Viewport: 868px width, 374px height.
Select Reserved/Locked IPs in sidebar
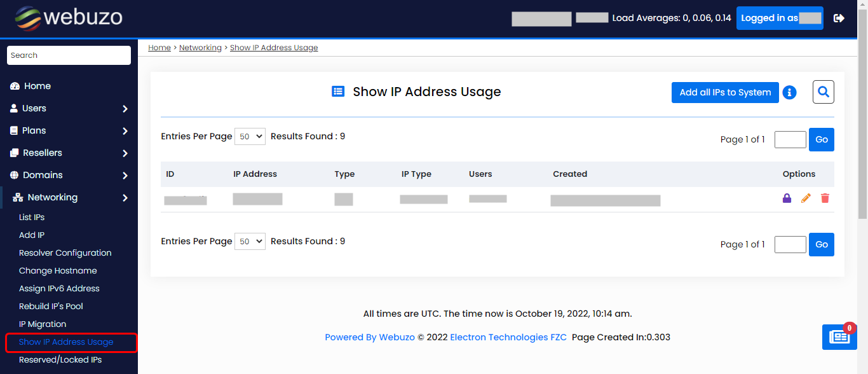click(x=60, y=360)
